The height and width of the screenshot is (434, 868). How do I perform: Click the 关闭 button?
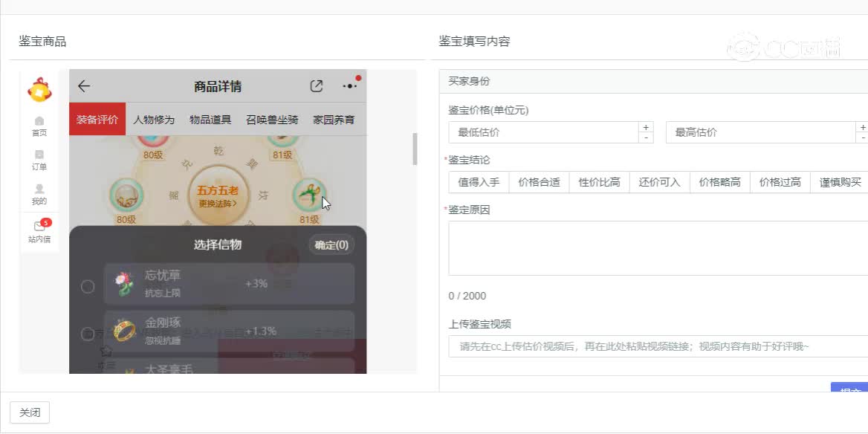pyautogui.click(x=30, y=412)
